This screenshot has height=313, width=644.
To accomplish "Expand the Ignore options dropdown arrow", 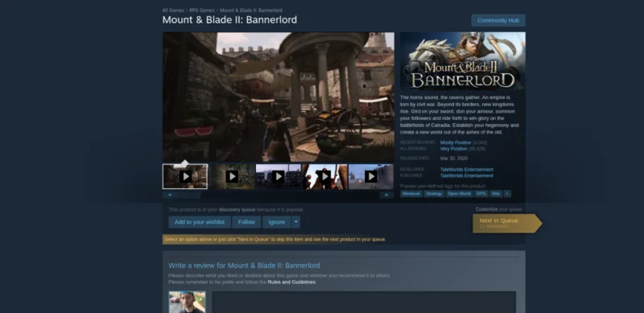I will coord(295,222).
